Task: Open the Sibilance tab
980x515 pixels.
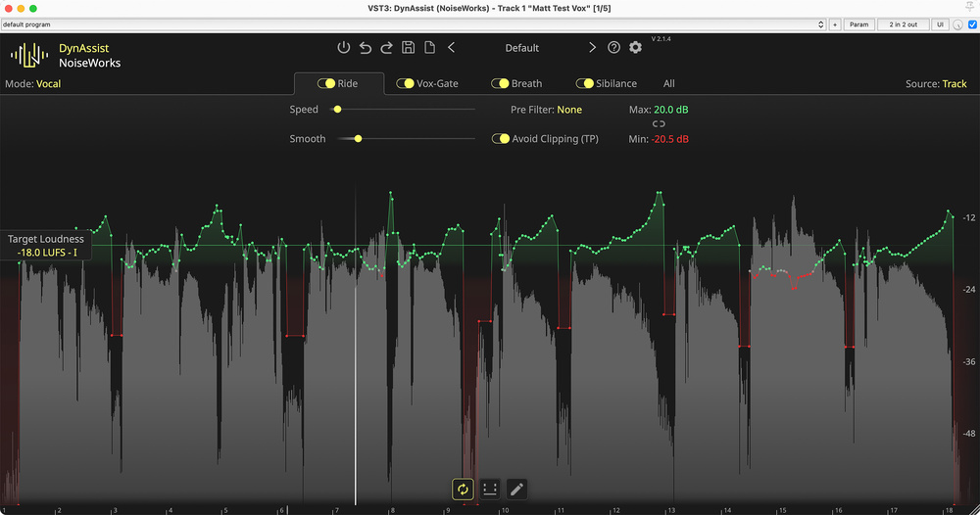Action: click(x=615, y=84)
